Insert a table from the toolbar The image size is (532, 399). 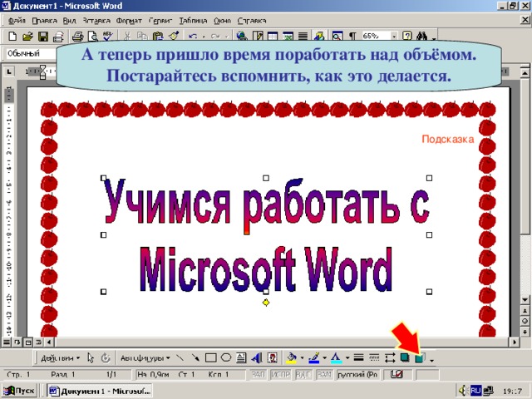point(273,36)
